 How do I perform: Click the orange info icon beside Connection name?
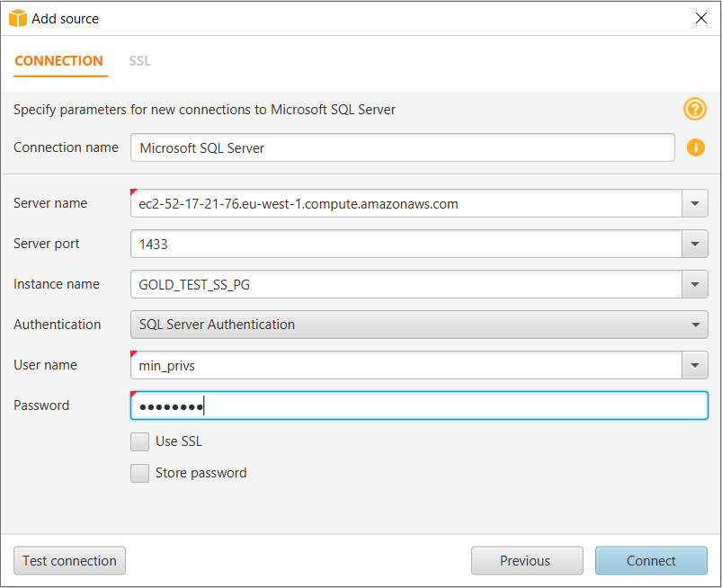click(x=694, y=147)
